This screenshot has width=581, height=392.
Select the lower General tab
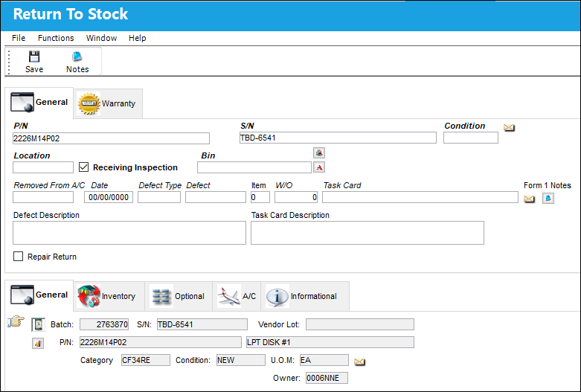click(x=39, y=295)
